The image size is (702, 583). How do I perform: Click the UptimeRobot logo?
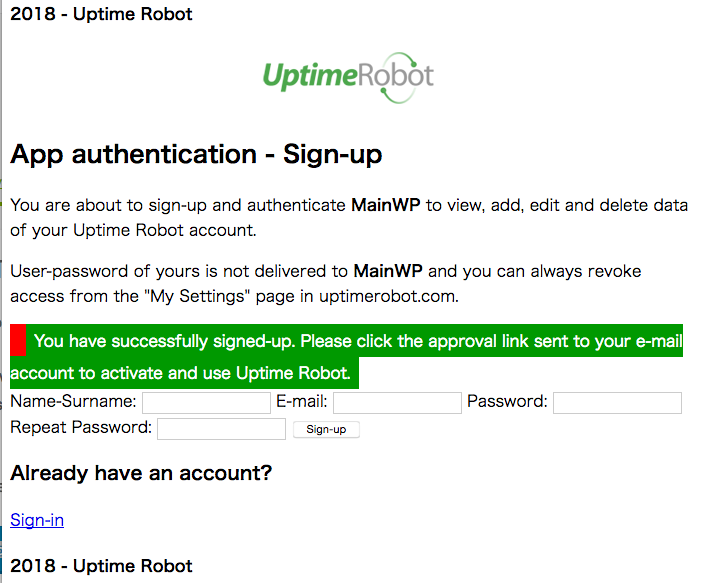348,77
